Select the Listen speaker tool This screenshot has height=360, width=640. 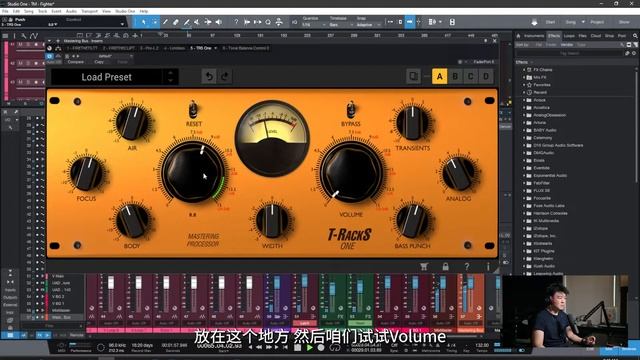point(219,22)
